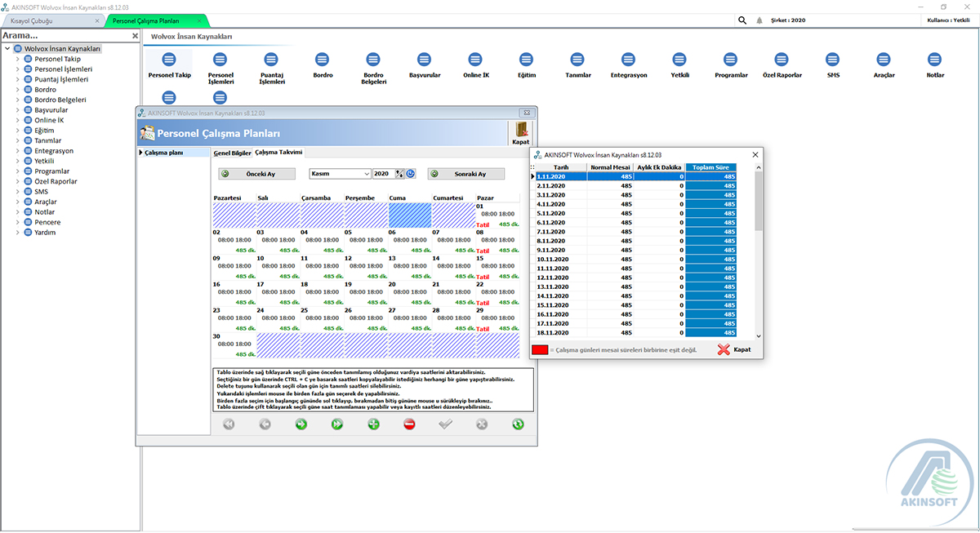Click the Önceki Ay button
The width and height of the screenshot is (980, 533).
256,174
